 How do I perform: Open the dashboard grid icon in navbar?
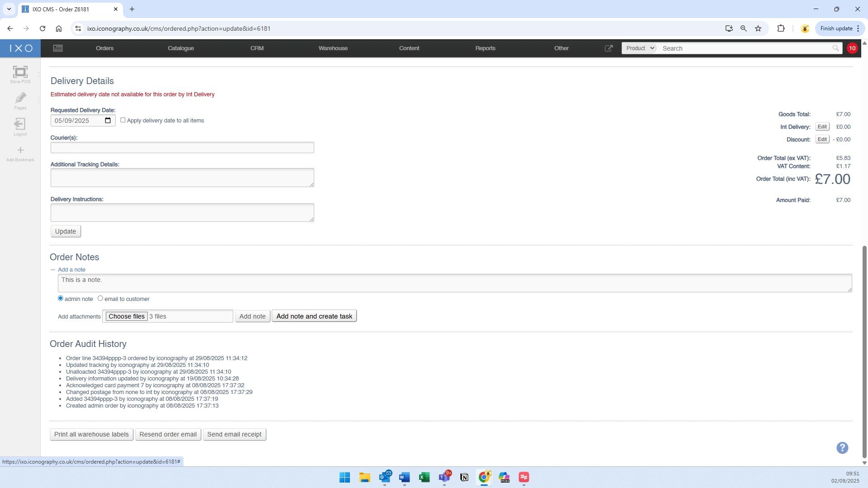(x=58, y=48)
